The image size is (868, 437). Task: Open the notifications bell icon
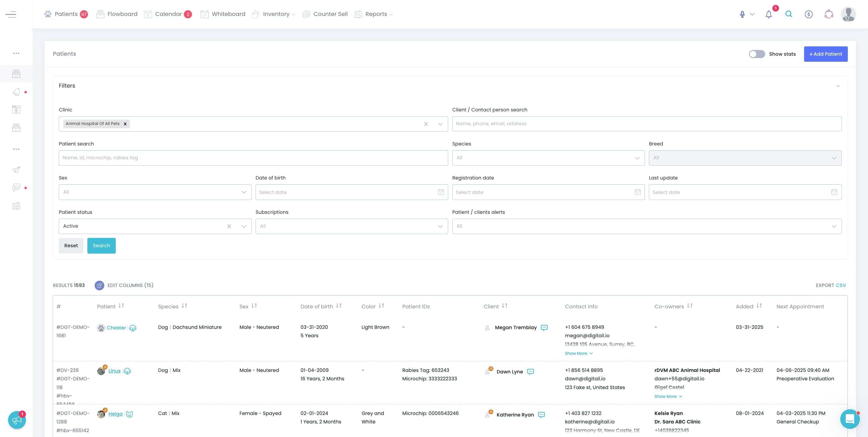coord(769,14)
